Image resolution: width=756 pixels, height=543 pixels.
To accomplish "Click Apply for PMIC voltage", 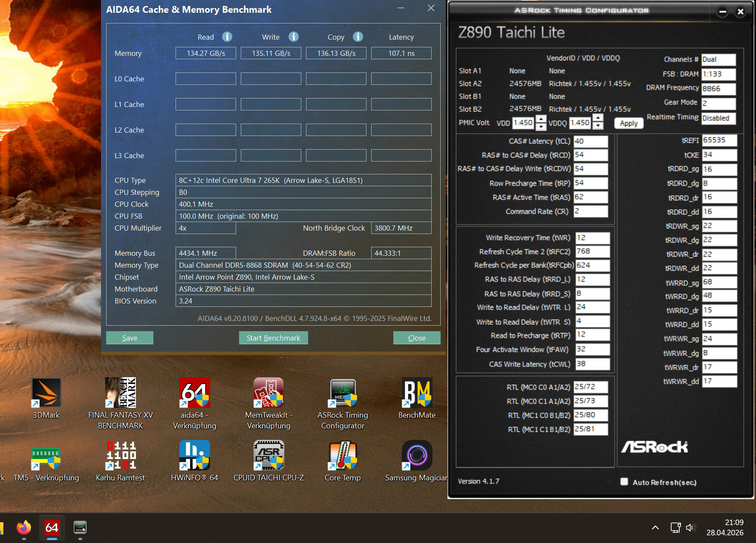I will pyautogui.click(x=629, y=123).
